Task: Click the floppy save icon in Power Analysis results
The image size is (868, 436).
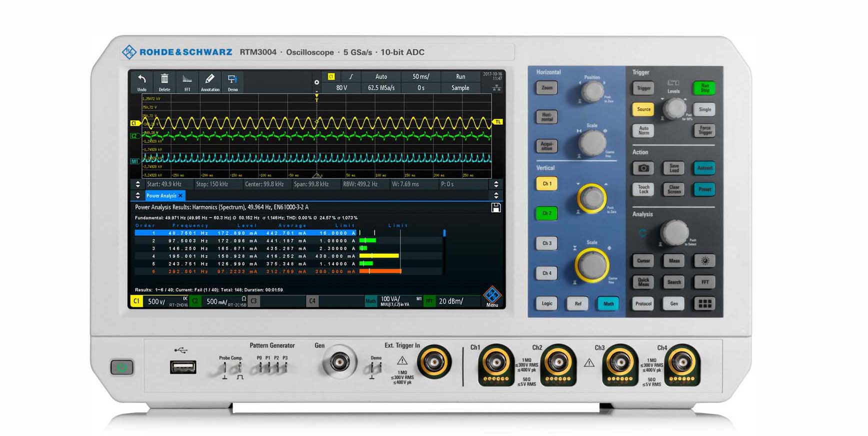Action: point(495,207)
